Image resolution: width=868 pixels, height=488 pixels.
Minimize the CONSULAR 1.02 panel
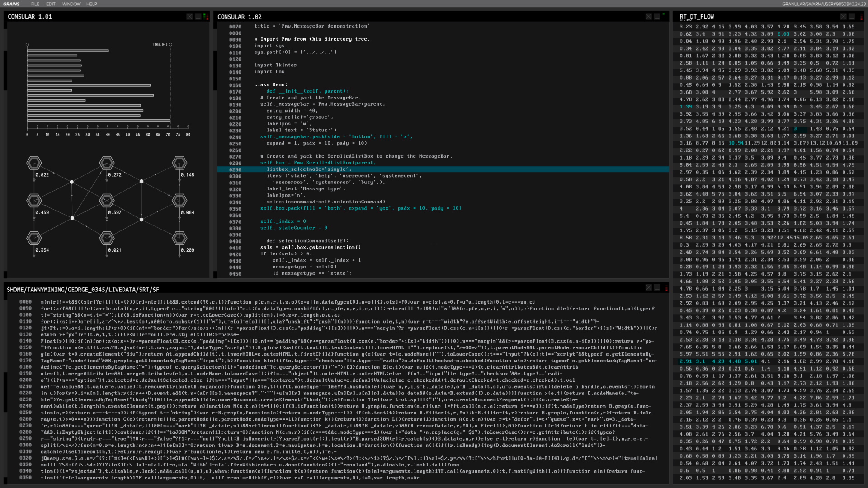(x=657, y=17)
